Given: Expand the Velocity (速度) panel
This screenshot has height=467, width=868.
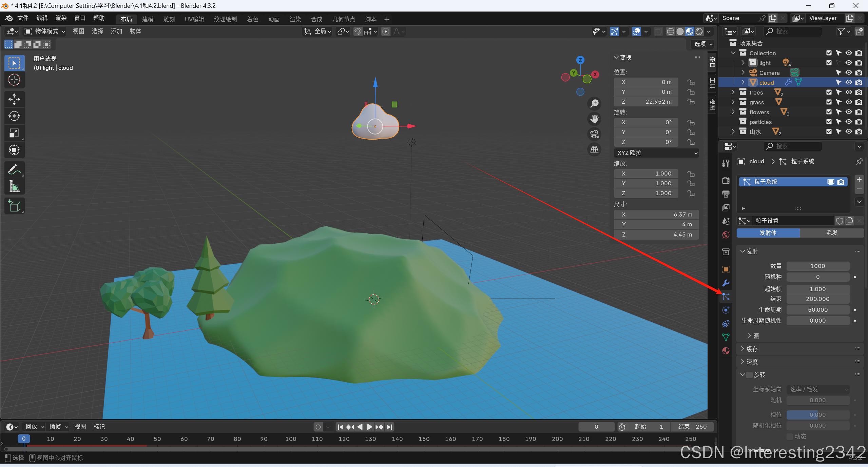Looking at the screenshot, I should pos(752,362).
